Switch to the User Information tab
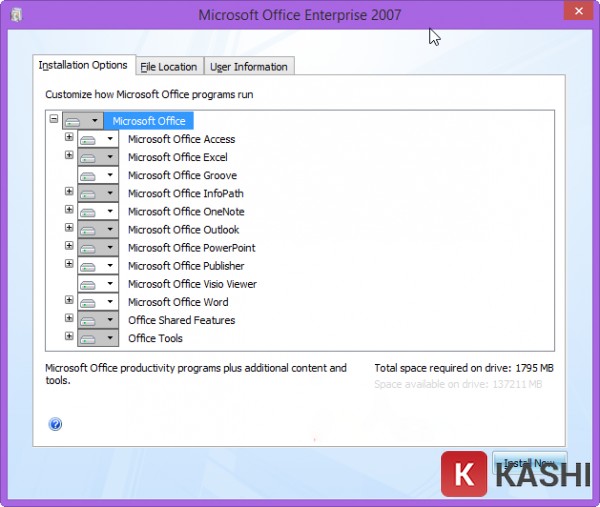Screen dimensions: 600x507 tap(248, 67)
